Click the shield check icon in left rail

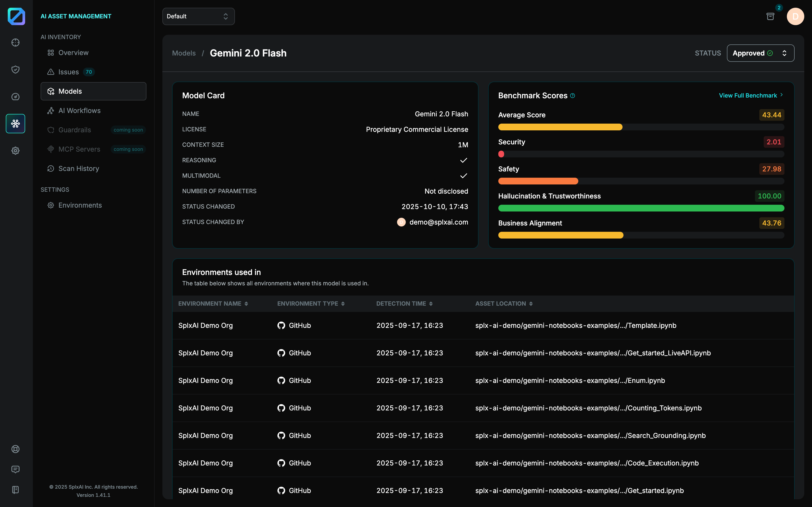coord(15,70)
